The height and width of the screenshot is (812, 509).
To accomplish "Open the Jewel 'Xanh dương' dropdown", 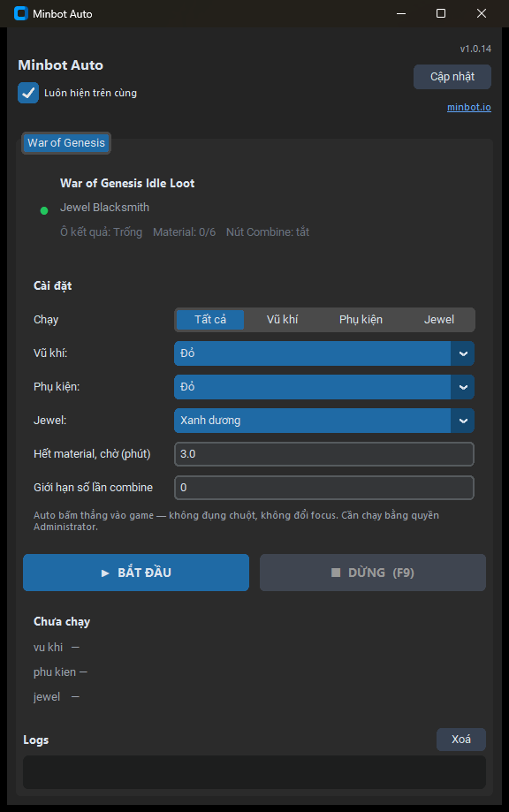I will click(324, 421).
